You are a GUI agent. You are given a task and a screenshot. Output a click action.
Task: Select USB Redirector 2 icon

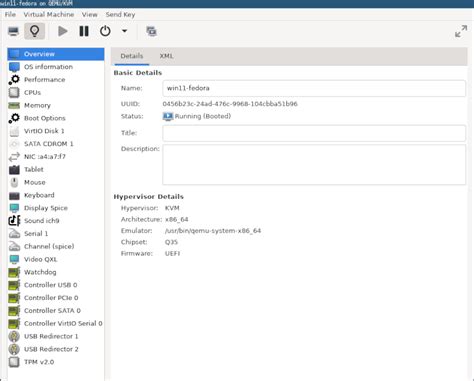[x=14, y=349]
